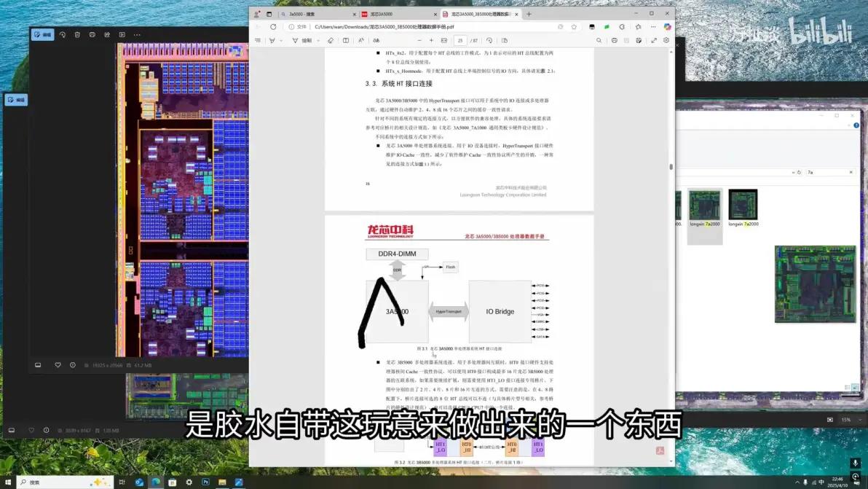Share or edit with in Photos toolbar
Viewport: 868px width, 489px height.
coord(107,34)
